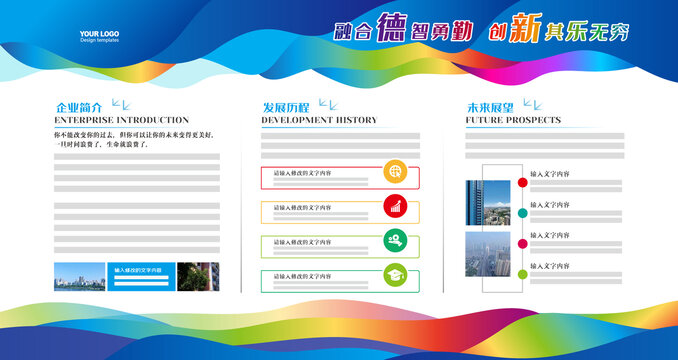The width and height of the screenshot is (678, 360).
Task: Click the light-green-bordered 请输入修改的文字内容 box
Action: point(340,247)
